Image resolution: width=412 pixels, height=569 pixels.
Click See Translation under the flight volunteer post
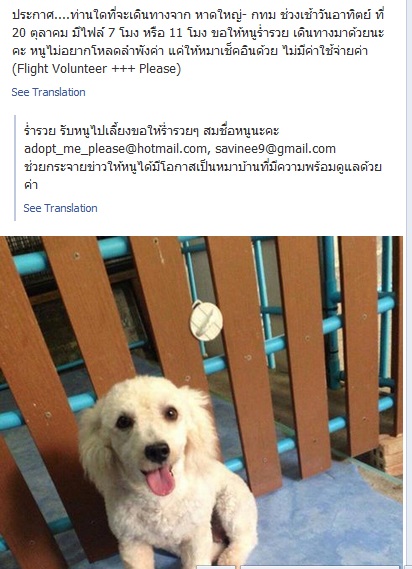(x=48, y=92)
